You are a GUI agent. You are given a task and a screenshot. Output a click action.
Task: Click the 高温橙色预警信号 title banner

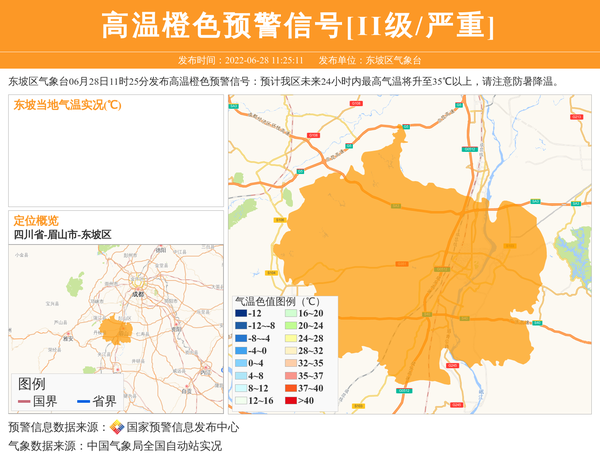(x=299, y=26)
